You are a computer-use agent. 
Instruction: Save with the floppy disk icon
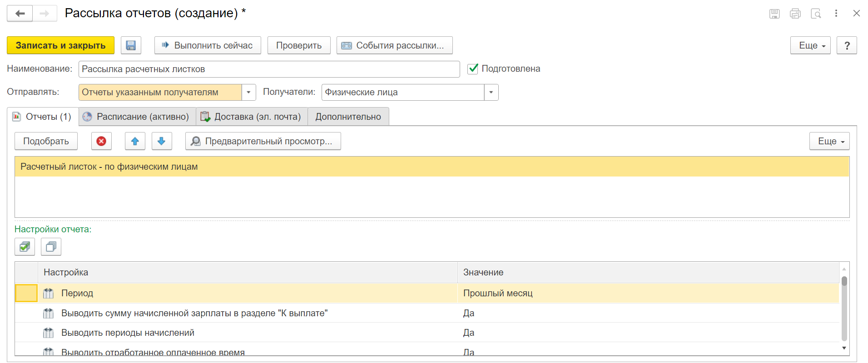[x=131, y=45]
